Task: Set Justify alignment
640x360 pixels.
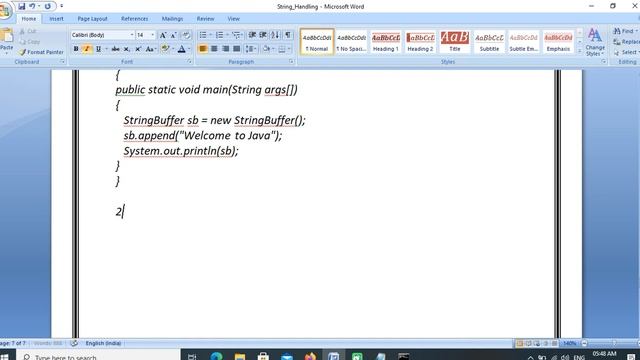Action: [237, 49]
